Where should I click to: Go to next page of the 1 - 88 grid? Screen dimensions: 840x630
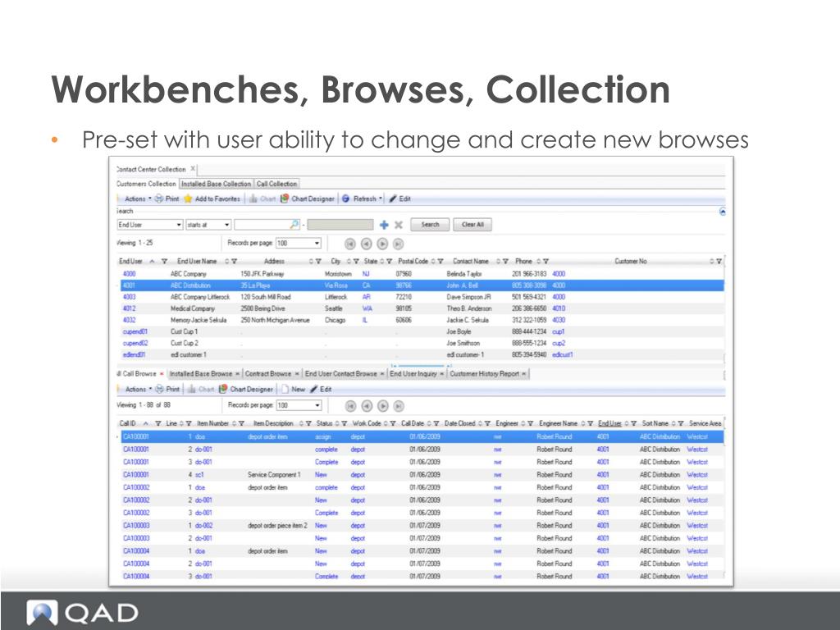pyautogui.click(x=382, y=406)
